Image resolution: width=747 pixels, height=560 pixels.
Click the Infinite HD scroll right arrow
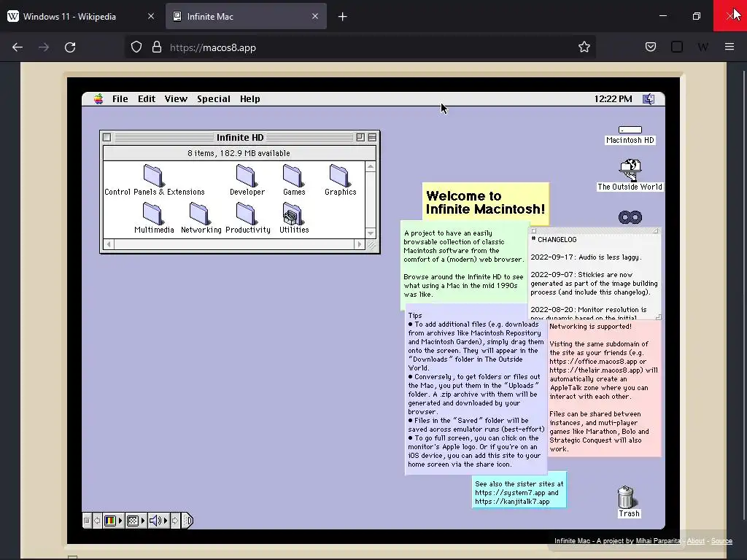point(360,244)
